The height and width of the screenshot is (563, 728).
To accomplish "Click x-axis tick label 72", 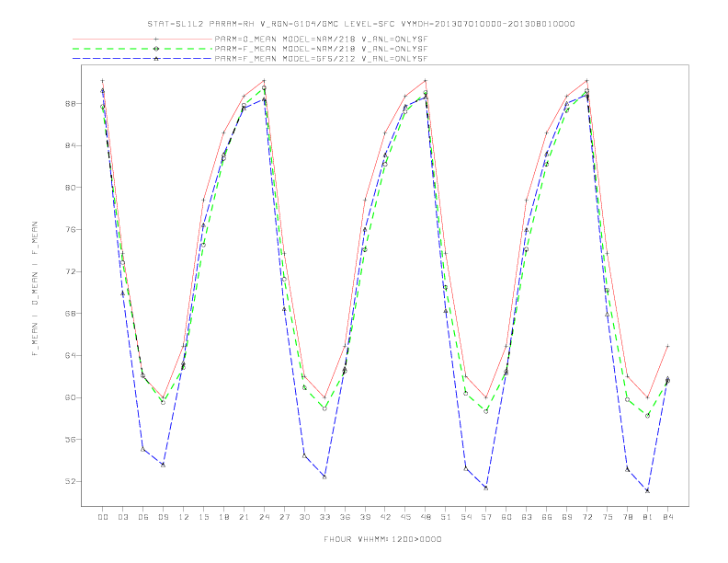I will tap(586, 517).
